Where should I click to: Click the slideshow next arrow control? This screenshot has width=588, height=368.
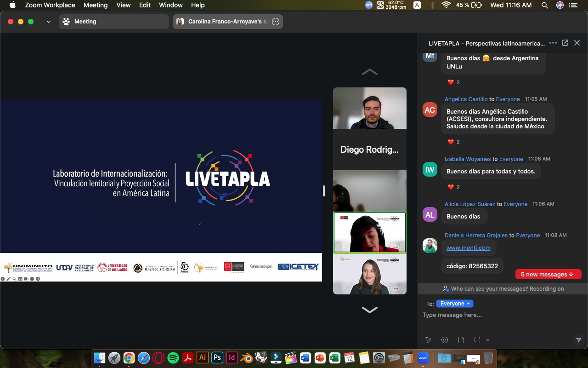point(38,279)
